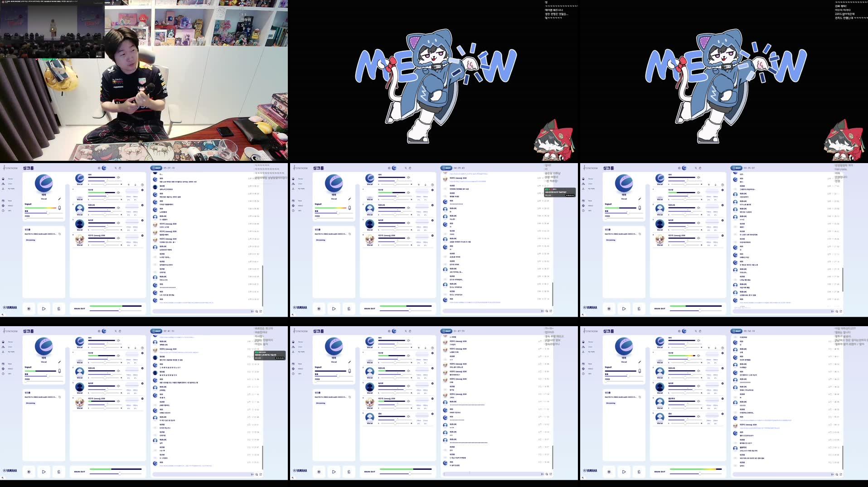Click X social icon in 04:28 timer window
The height and width of the screenshot is (487, 868).
tap(406, 168)
